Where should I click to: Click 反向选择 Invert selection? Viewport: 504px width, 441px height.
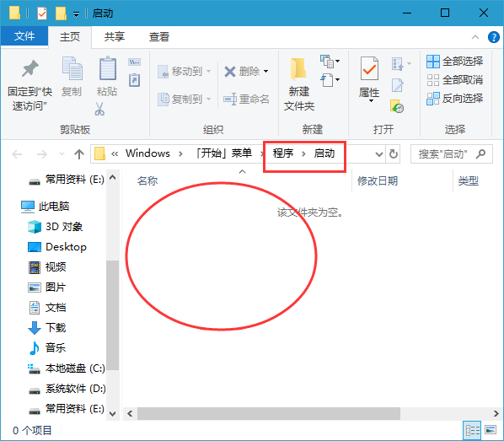(x=454, y=99)
